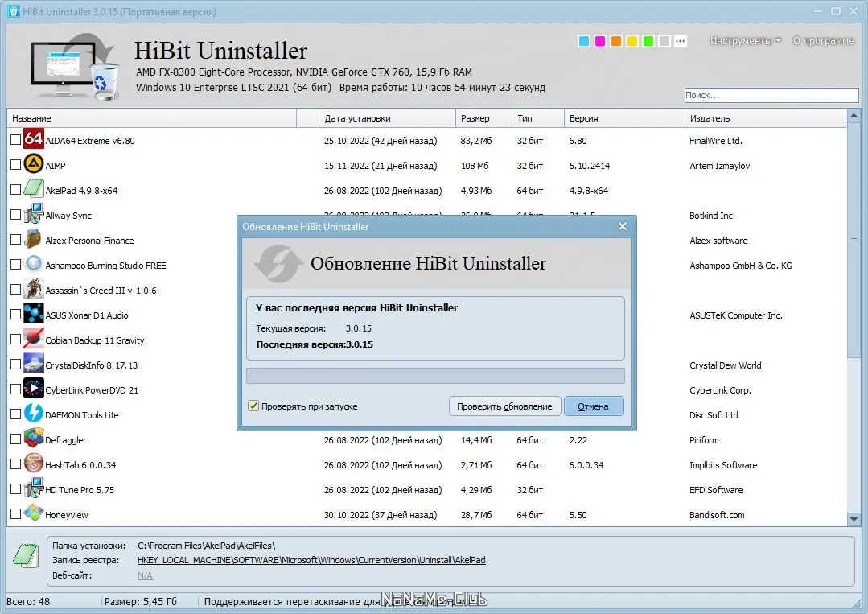The image size is (868, 614).
Task: Click the AkelPad notepad icon in list
Action: [x=33, y=189]
